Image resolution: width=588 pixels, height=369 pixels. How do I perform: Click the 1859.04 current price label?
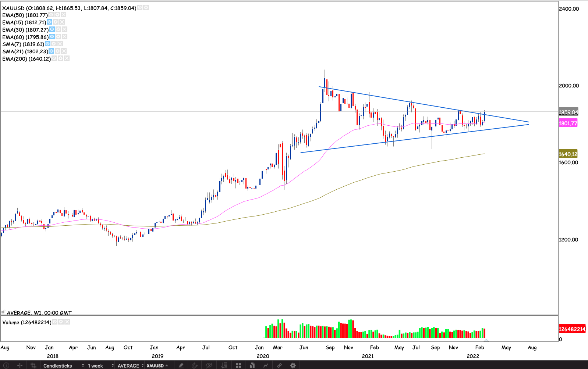(x=568, y=112)
